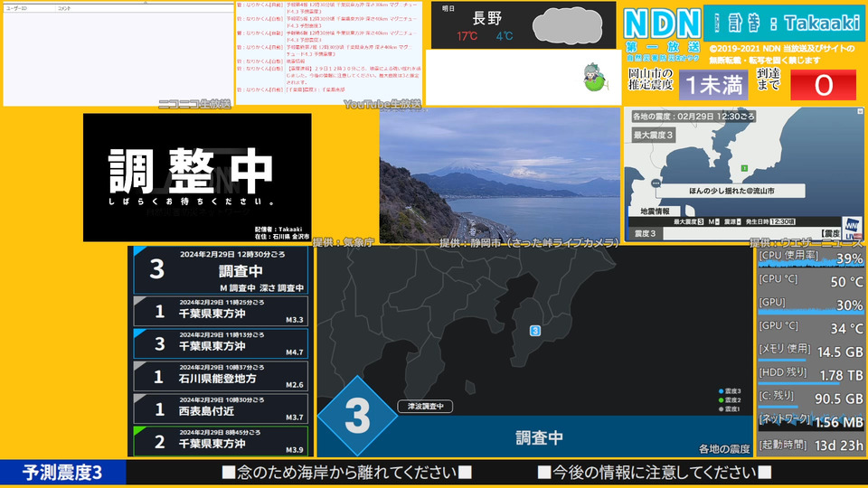Click the GPU ℃ 34 ℃ reading
The height and width of the screenshot is (488, 868).
pyautogui.click(x=810, y=327)
